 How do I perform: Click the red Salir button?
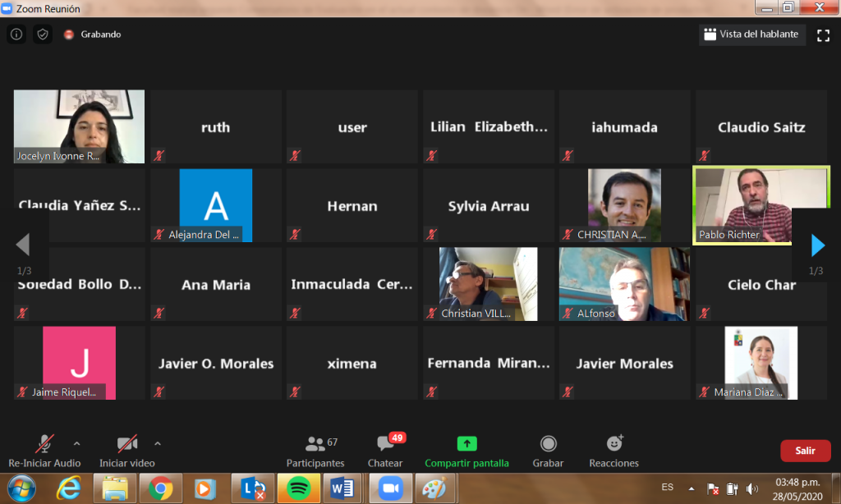click(x=804, y=451)
